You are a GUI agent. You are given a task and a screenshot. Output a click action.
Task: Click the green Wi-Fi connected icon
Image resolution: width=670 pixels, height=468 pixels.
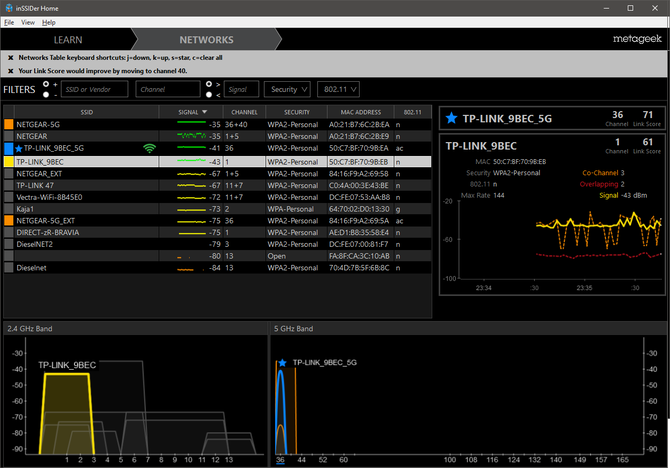point(149,148)
